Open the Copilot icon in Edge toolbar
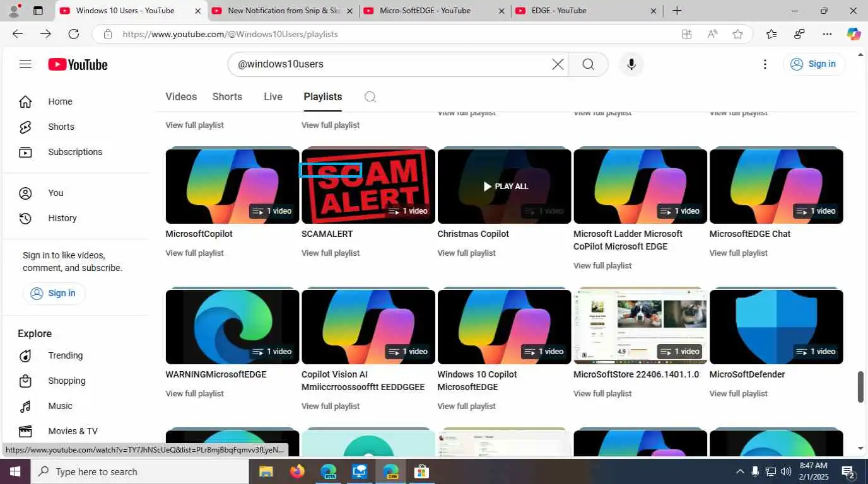The image size is (868, 484). tap(853, 34)
